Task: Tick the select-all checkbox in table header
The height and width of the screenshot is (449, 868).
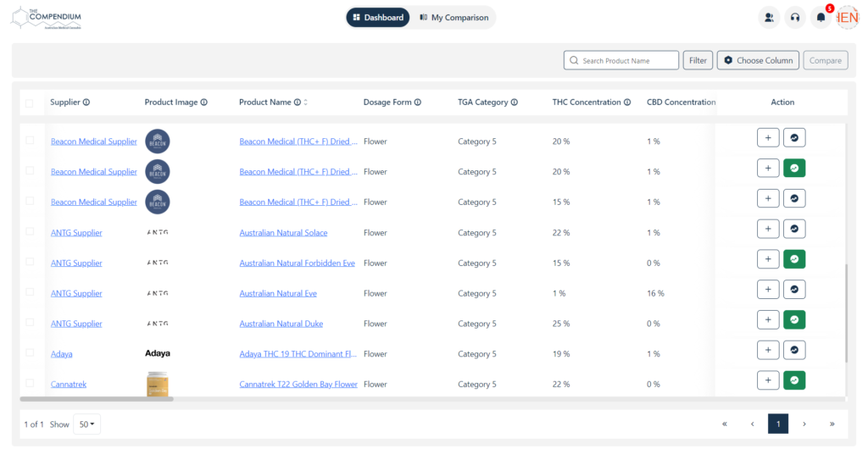Action: [x=30, y=103]
